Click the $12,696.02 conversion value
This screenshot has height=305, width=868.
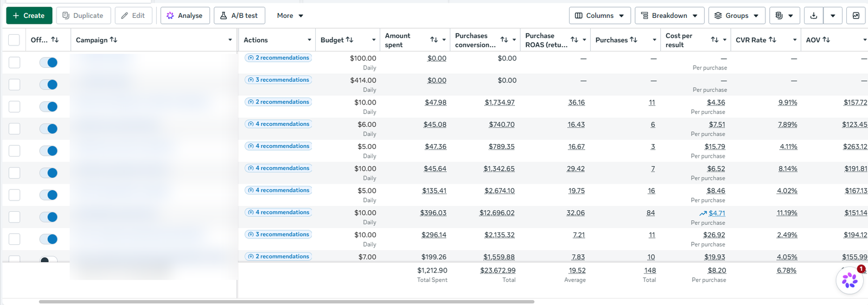pyautogui.click(x=497, y=213)
